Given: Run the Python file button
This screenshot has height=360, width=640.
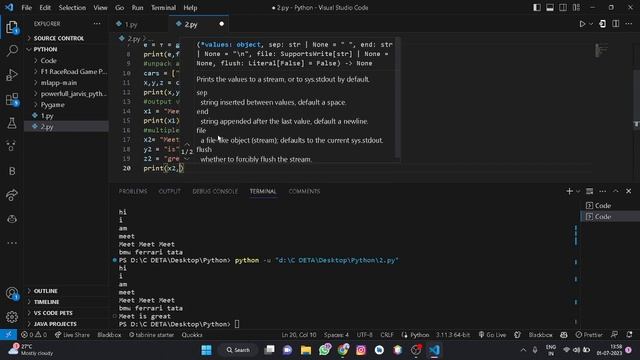Looking at the screenshot, I should (x=582, y=24).
